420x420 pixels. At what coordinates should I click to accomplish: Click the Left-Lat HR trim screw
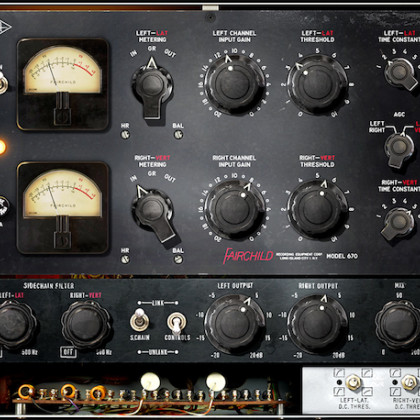point(125,135)
